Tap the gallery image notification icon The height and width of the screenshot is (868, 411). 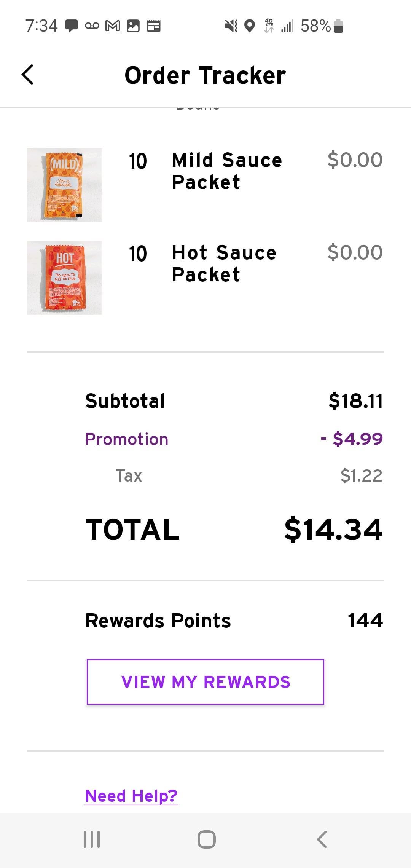pyautogui.click(x=133, y=26)
